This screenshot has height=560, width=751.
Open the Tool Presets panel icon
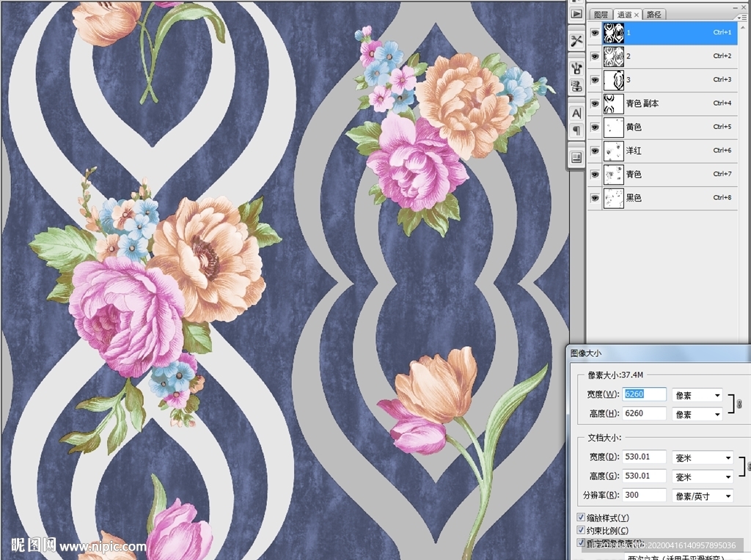576,40
